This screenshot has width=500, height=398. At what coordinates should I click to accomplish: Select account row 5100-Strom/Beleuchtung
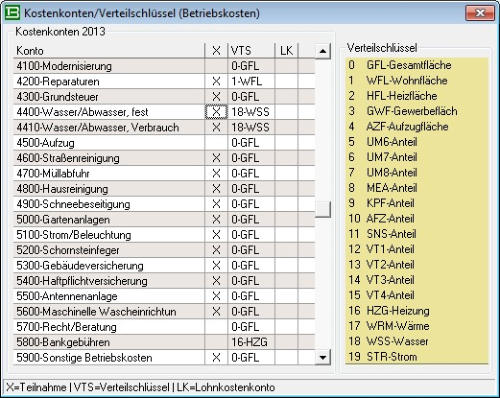[164, 235]
